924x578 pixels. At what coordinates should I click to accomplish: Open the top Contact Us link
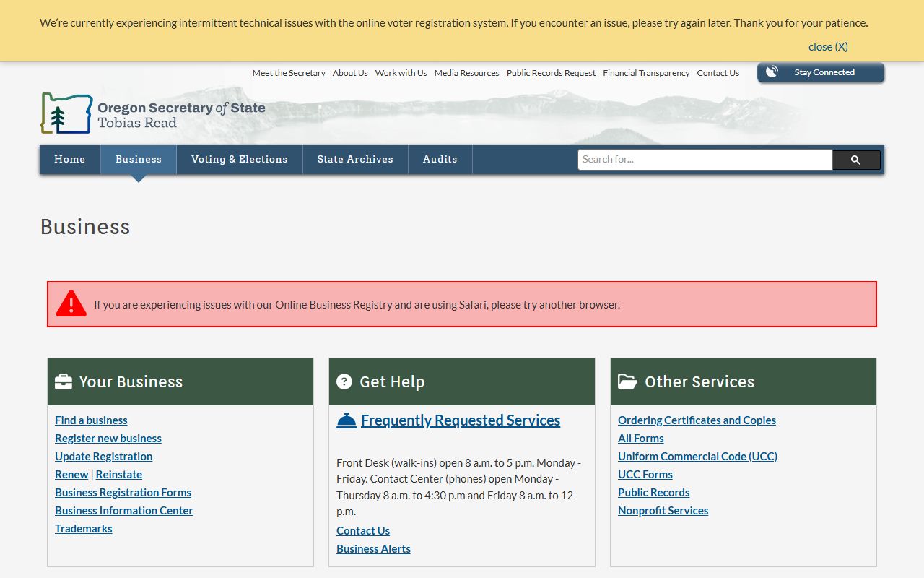(718, 73)
